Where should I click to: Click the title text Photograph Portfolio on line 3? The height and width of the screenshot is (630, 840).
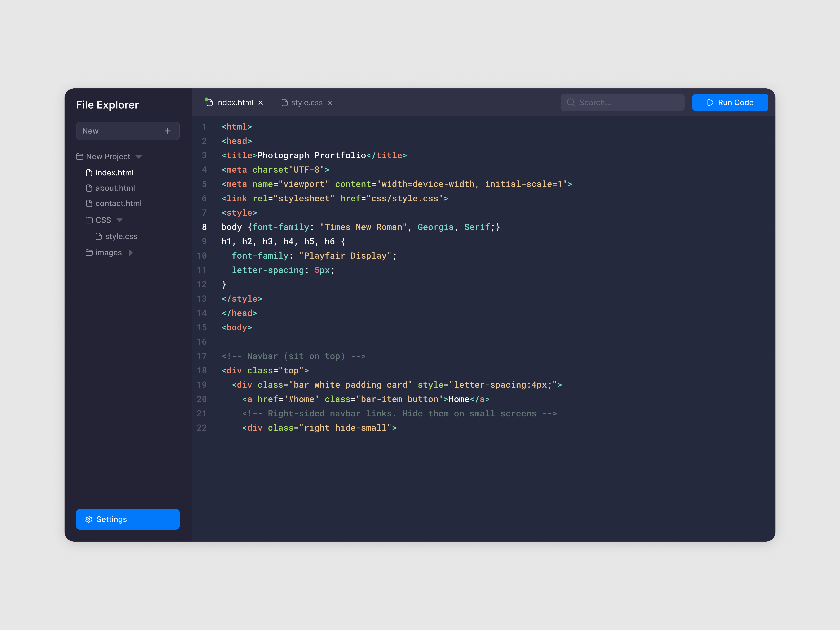[x=311, y=155]
